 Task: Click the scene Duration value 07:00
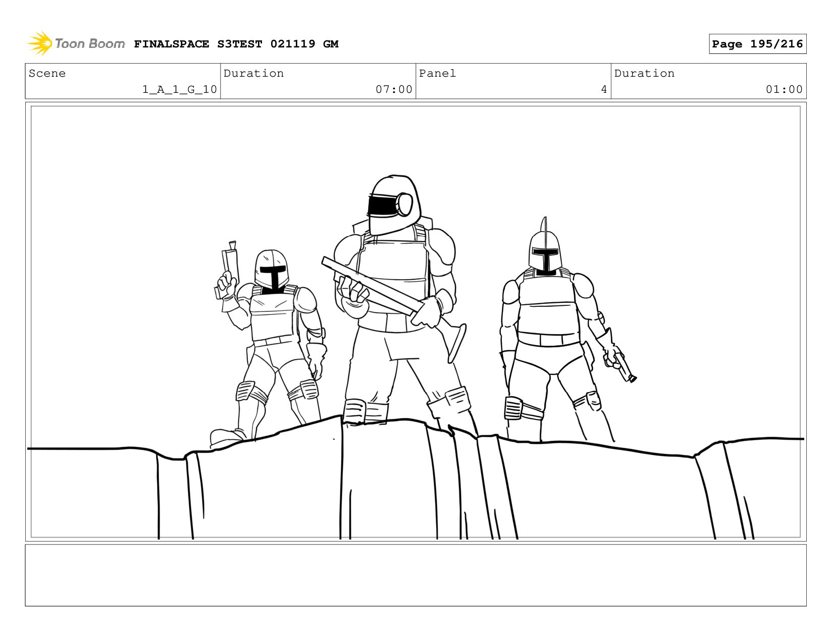394,89
